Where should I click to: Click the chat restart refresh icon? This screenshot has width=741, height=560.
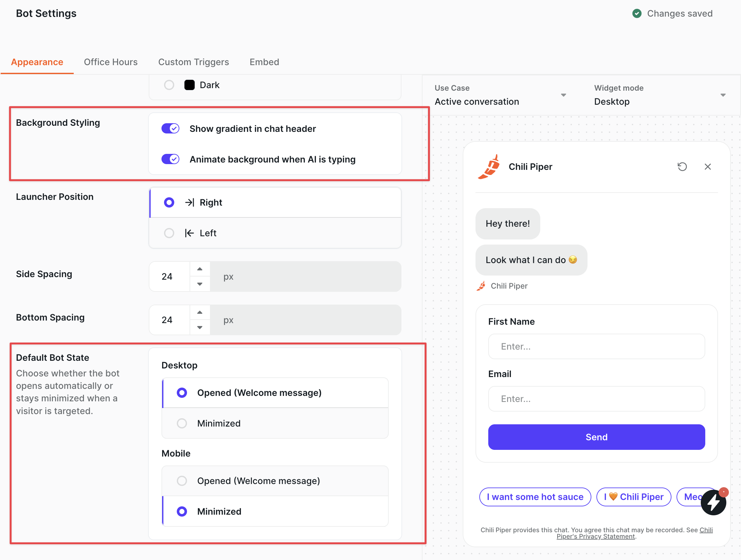click(x=682, y=167)
